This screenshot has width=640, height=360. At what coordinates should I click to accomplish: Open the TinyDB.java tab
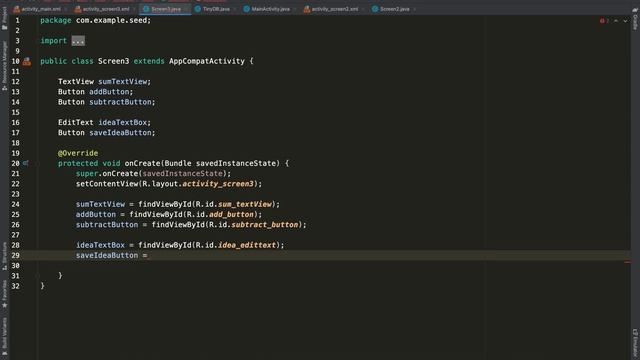pyautogui.click(x=216, y=9)
